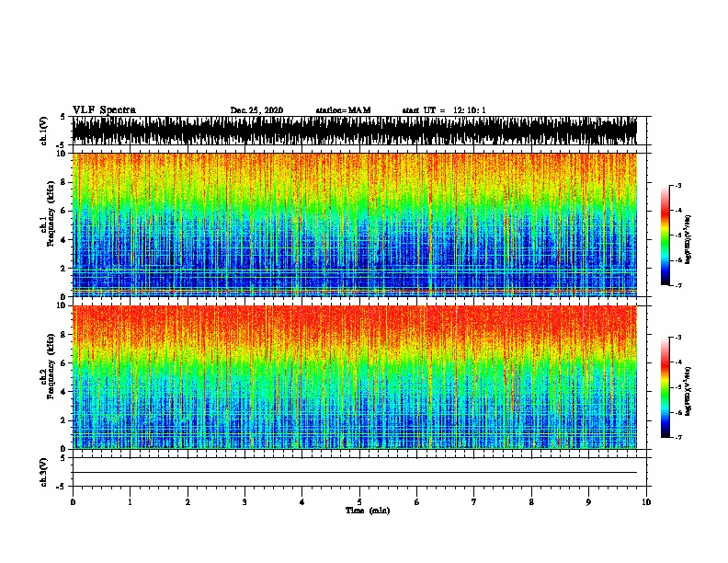Click the time axis tick label "0"
This screenshot has height=563, width=728.
coord(73,502)
